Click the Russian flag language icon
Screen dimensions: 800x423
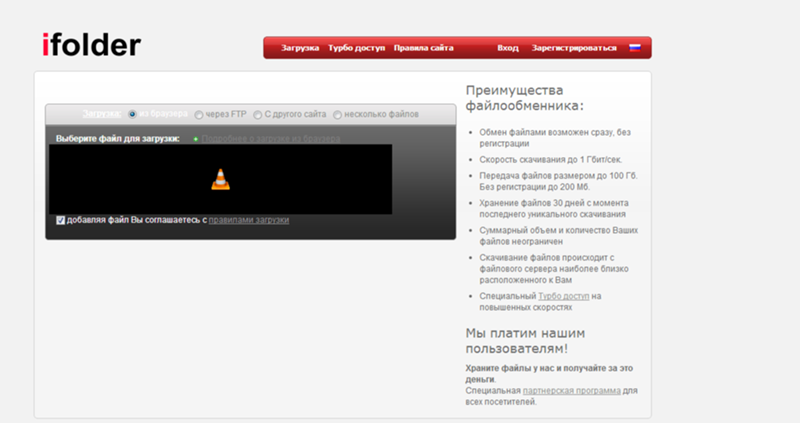tap(635, 47)
